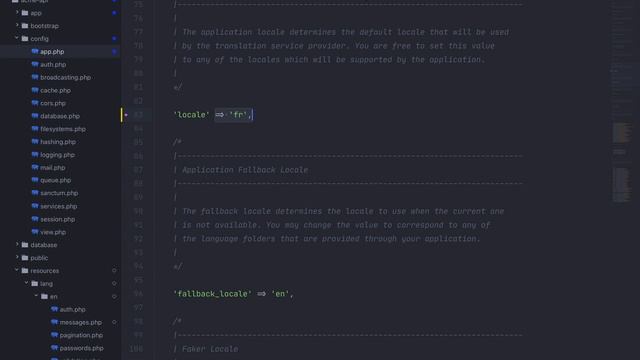Click the line number beside the fallback_locale line

pos(138,294)
